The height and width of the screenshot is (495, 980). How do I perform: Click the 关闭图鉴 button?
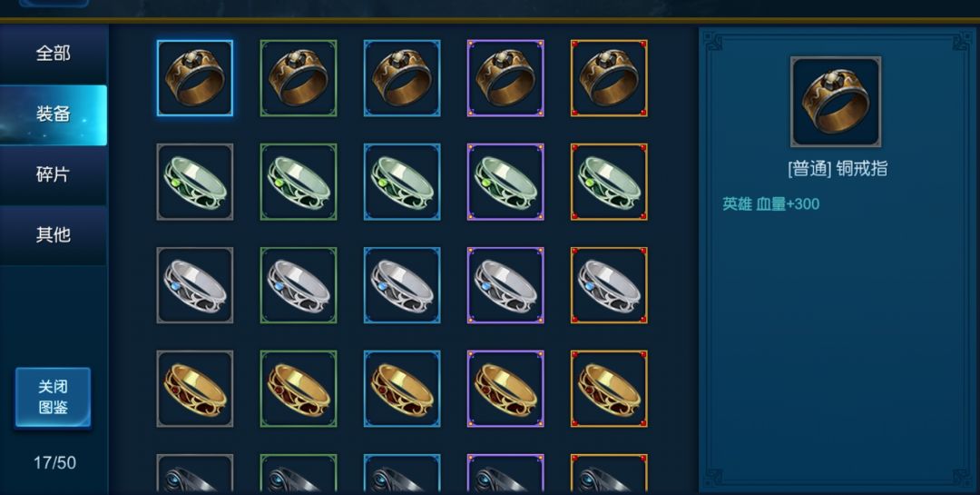(x=54, y=398)
